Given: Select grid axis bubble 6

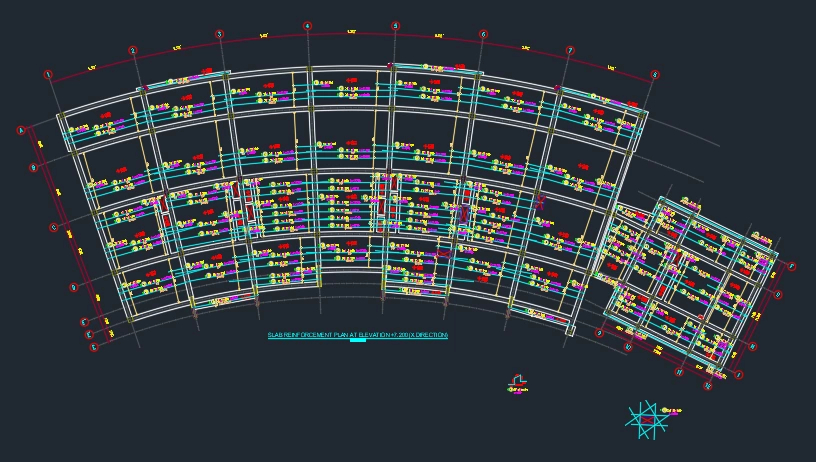Looking at the screenshot, I should pyautogui.click(x=483, y=34).
